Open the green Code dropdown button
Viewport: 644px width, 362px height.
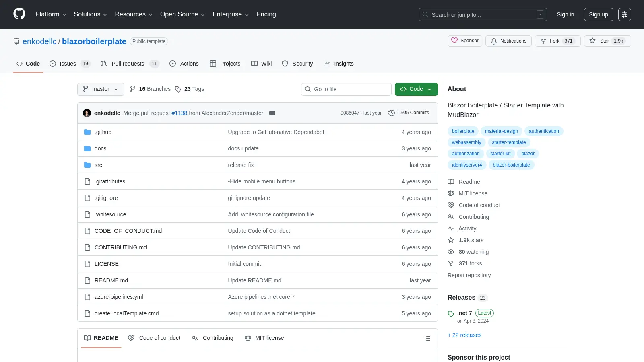pyautogui.click(x=416, y=89)
